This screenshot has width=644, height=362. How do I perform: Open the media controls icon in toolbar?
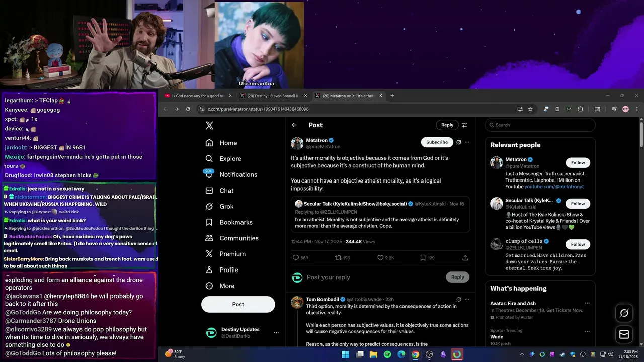coord(614,109)
